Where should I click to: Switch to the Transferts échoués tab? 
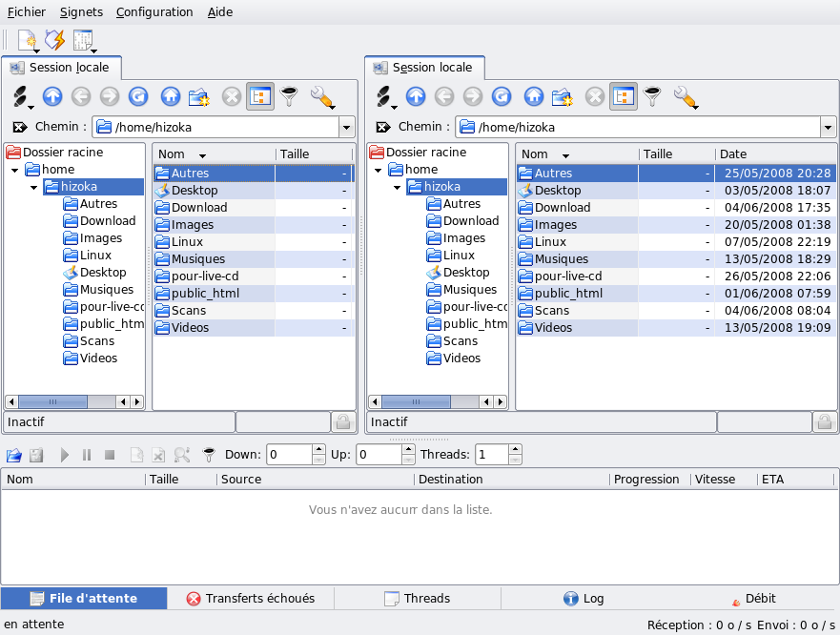[250, 599]
